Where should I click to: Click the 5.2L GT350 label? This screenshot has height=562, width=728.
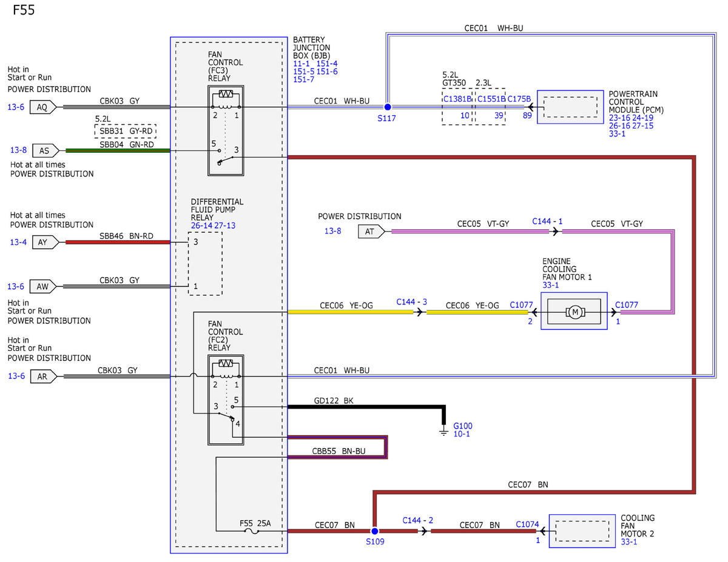point(455,78)
